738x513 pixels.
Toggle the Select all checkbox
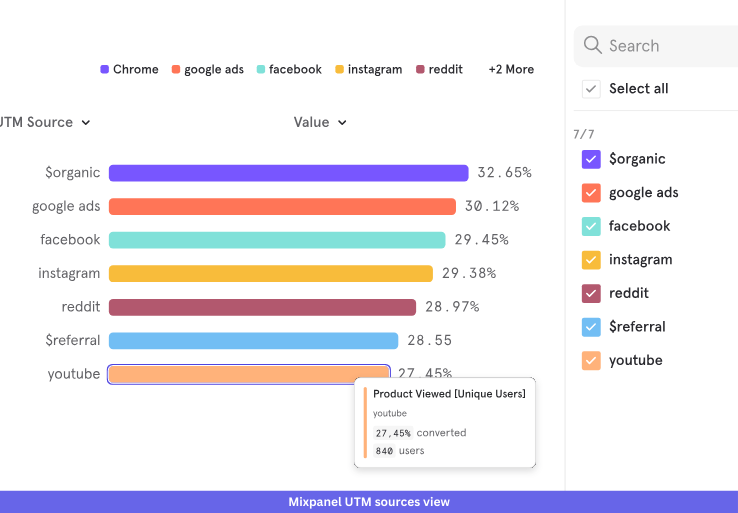coord(591,89)
